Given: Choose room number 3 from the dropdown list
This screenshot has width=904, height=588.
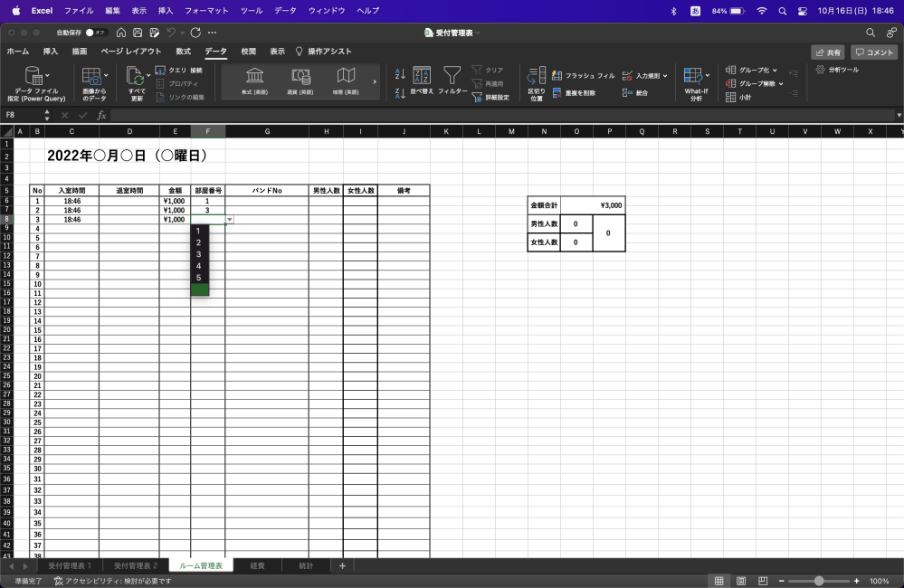Looking at the screenshot, I should (198, 254).
